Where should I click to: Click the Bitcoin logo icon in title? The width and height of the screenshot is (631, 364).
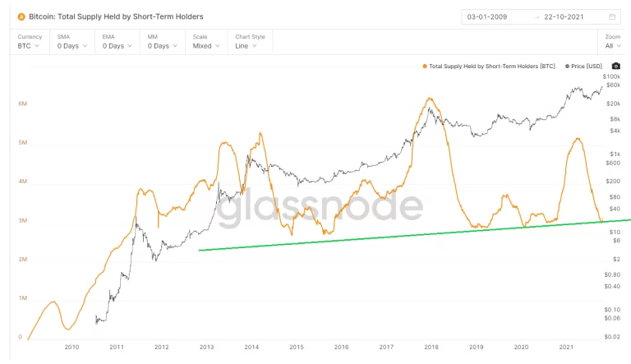click(21, 16)
